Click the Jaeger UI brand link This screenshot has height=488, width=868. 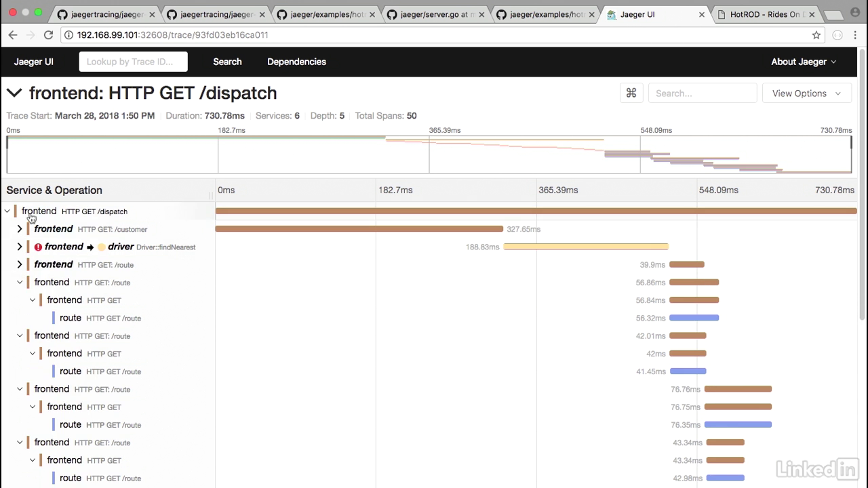click(x=34, y=62)
